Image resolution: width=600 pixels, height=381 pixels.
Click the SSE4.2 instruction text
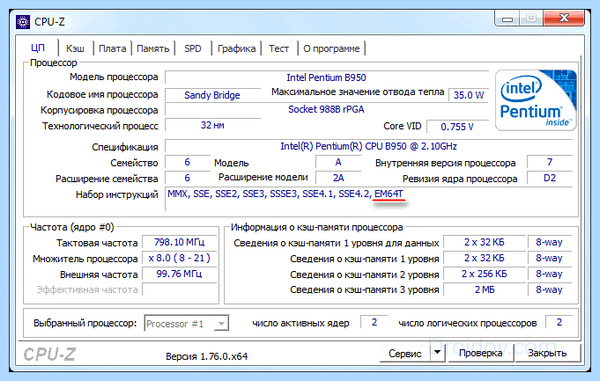pyautogui.click(x=354, y=194)
